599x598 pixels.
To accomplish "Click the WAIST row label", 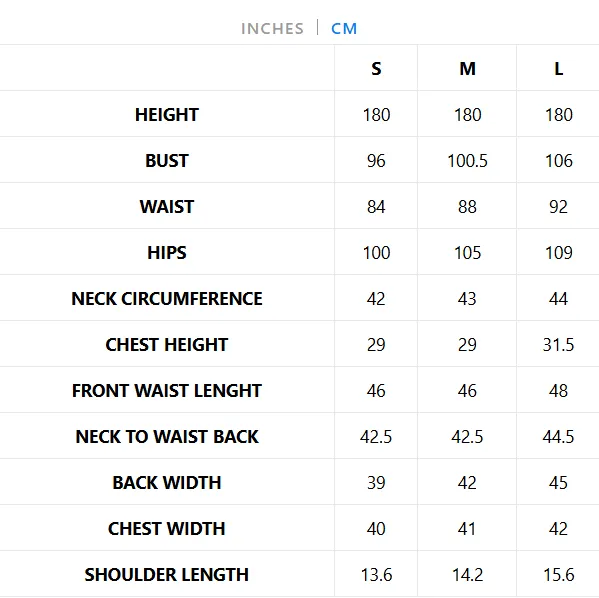I will pyautogui.click(x=167, y=207).
